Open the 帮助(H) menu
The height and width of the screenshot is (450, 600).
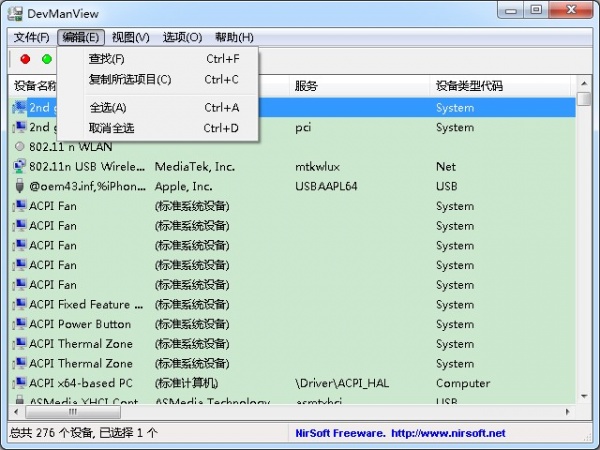point(233,37)
